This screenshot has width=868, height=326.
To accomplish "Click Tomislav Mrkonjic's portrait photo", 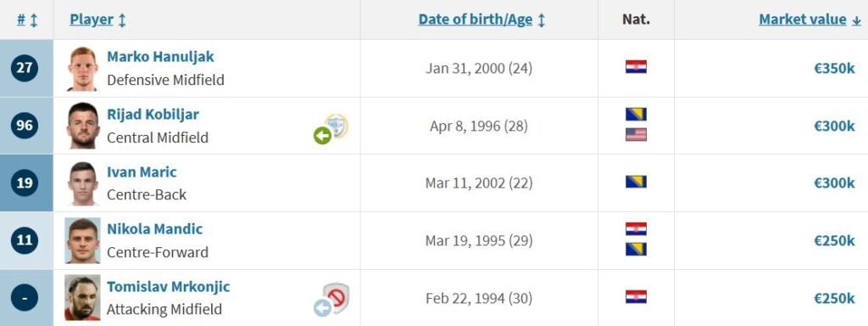I will pos(82,298).
